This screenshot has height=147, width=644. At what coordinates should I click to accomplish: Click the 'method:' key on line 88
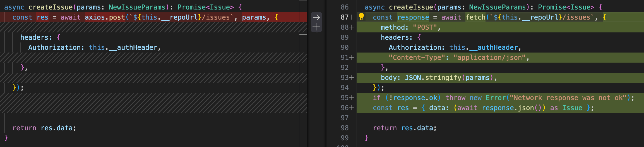[x=395, y=27]
